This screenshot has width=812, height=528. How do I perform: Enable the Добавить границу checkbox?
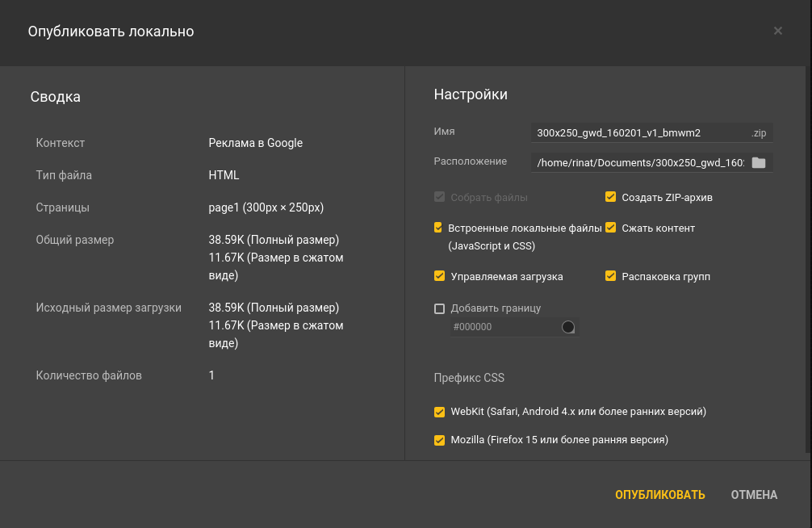click(x=439, y=308)
